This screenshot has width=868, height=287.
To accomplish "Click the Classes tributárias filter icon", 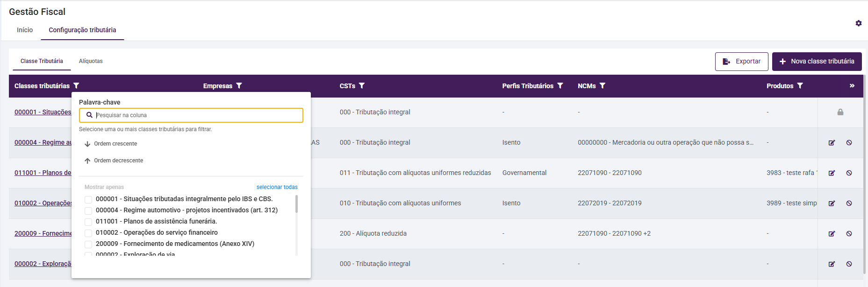I will (77, 86).
